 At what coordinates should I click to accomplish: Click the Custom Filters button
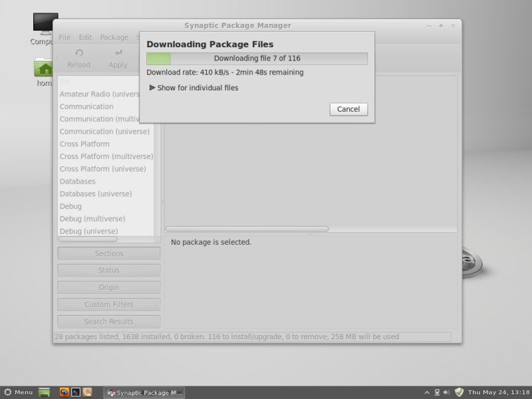point(109,305)
